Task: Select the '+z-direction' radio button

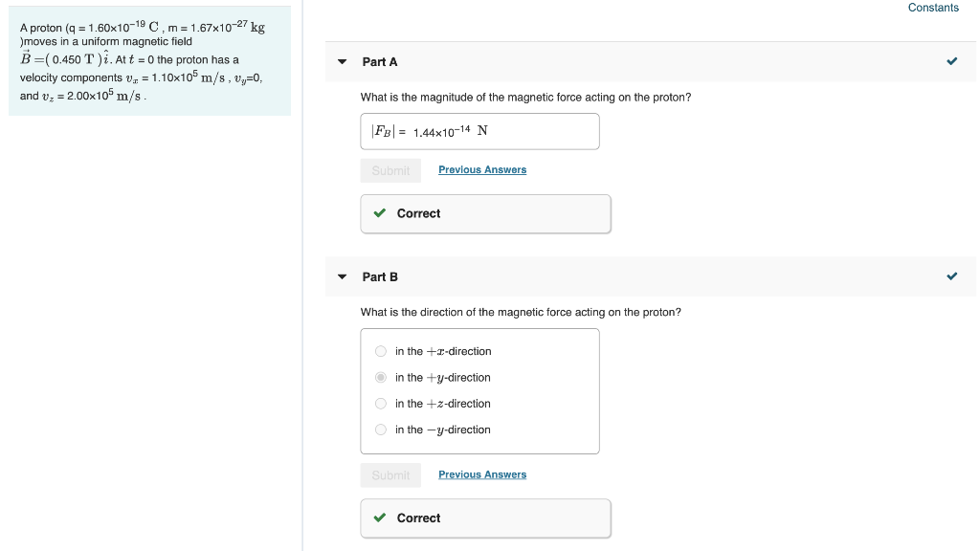Action: coord(380,403)
